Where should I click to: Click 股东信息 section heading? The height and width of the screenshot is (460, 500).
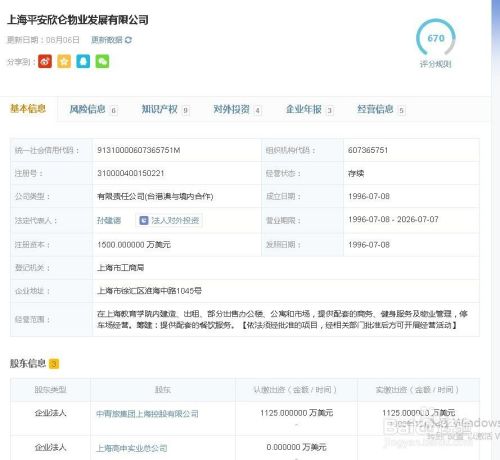point(28,363)
